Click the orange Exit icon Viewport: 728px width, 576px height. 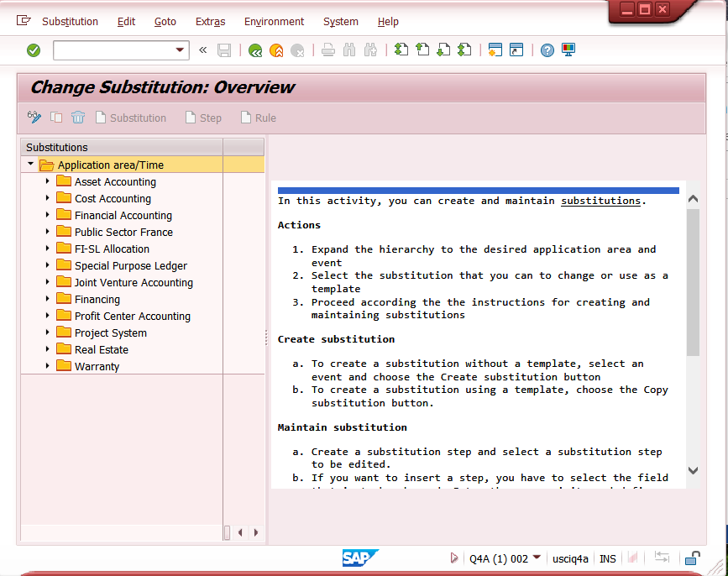(276, 50)
